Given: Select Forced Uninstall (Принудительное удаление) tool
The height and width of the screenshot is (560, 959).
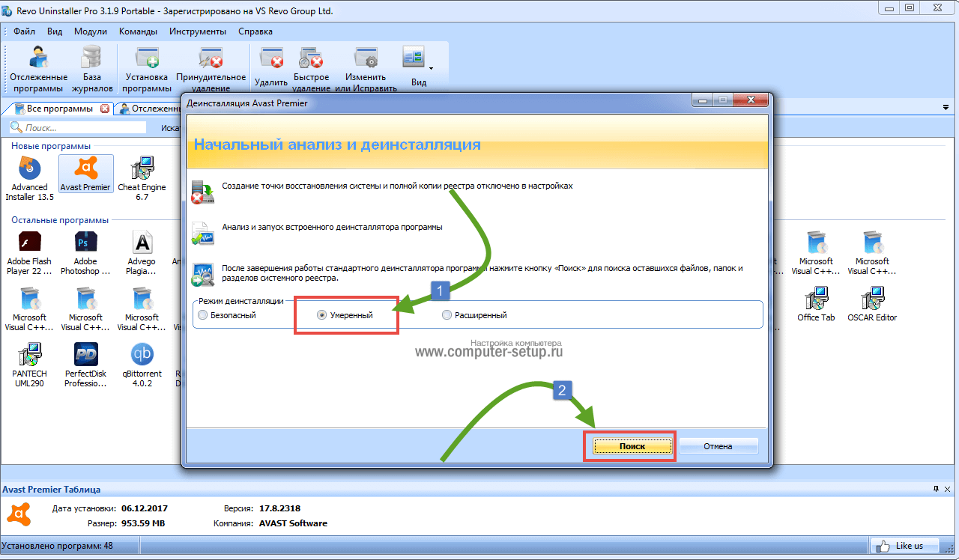Looking at the screenshot, I should (211, 67).
